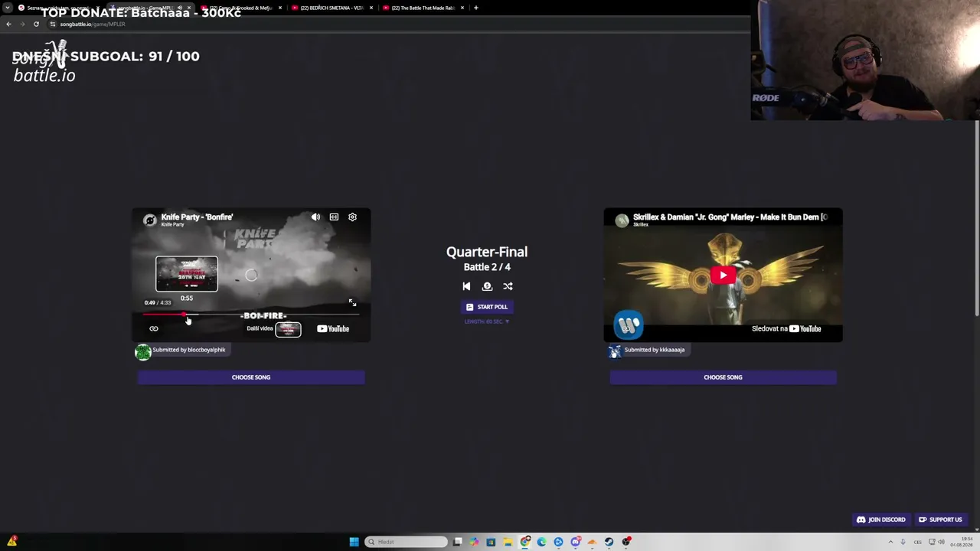Open submitter bloccboyalphik's avatar
The height and width of the screenshot is (551, 980).
[x=143, y=351]
